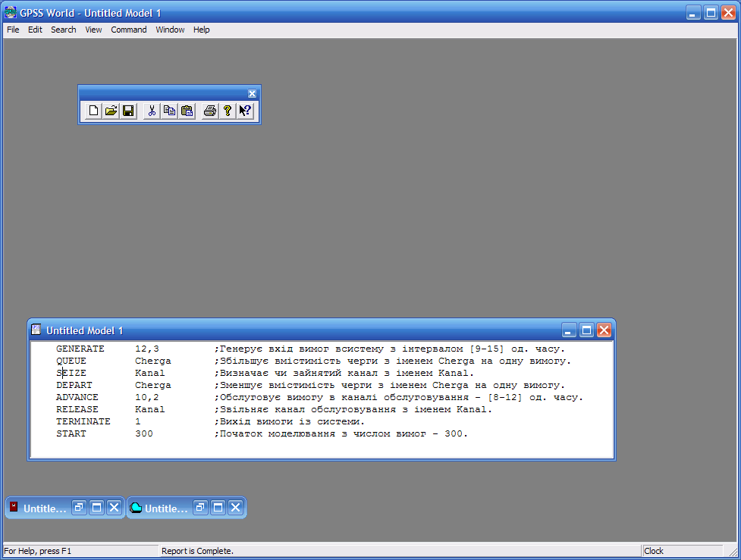Image resolution: width=741 pixels, height=560 pixels.
Task: Click the 12,3 operand of GENERATE
Action: (x=147, y=349)
